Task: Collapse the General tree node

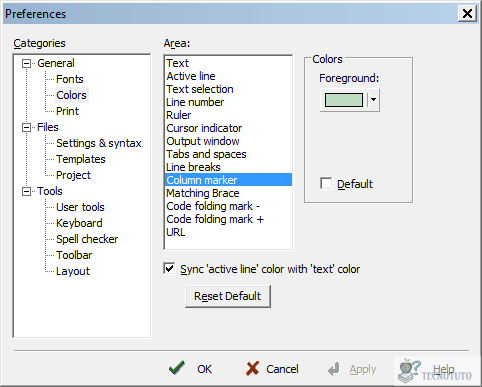Action: click(x=26, y=63)
